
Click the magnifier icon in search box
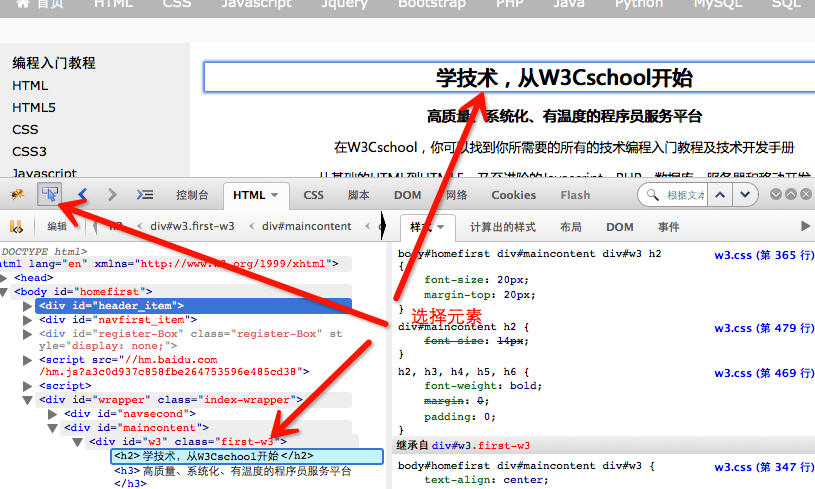pos(652,195)
